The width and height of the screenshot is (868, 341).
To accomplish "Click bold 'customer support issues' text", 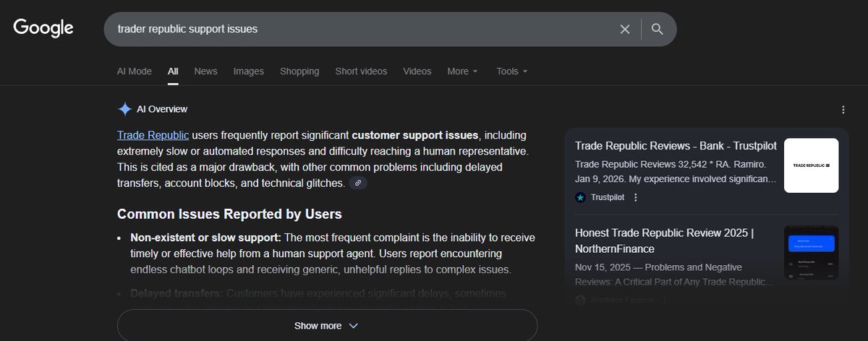I will click(x=415, y=135).
